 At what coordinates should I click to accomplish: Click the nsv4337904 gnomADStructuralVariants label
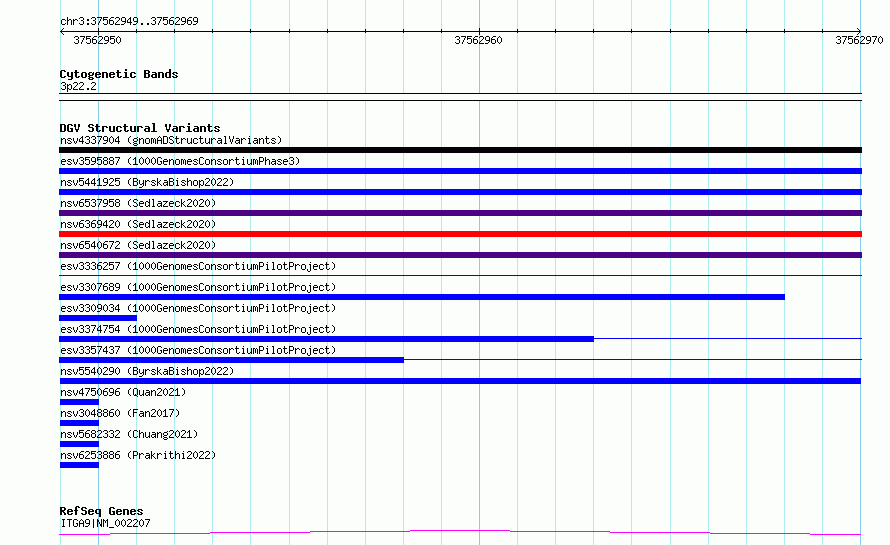171,140
